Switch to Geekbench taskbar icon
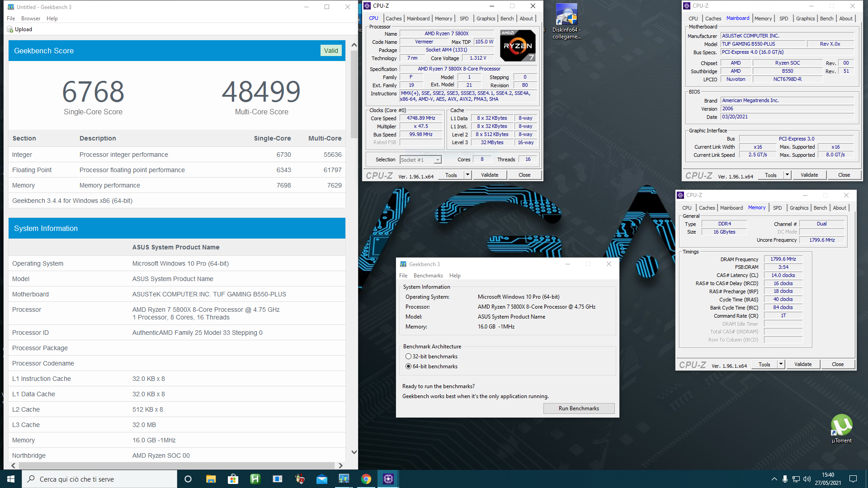868x488 pixels. [344, 479]
